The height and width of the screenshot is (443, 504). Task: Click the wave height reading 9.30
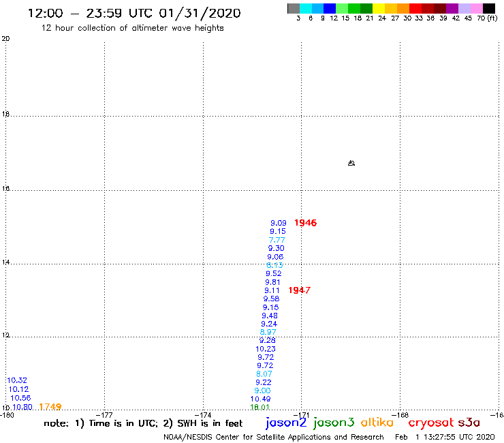coord(276,248)
